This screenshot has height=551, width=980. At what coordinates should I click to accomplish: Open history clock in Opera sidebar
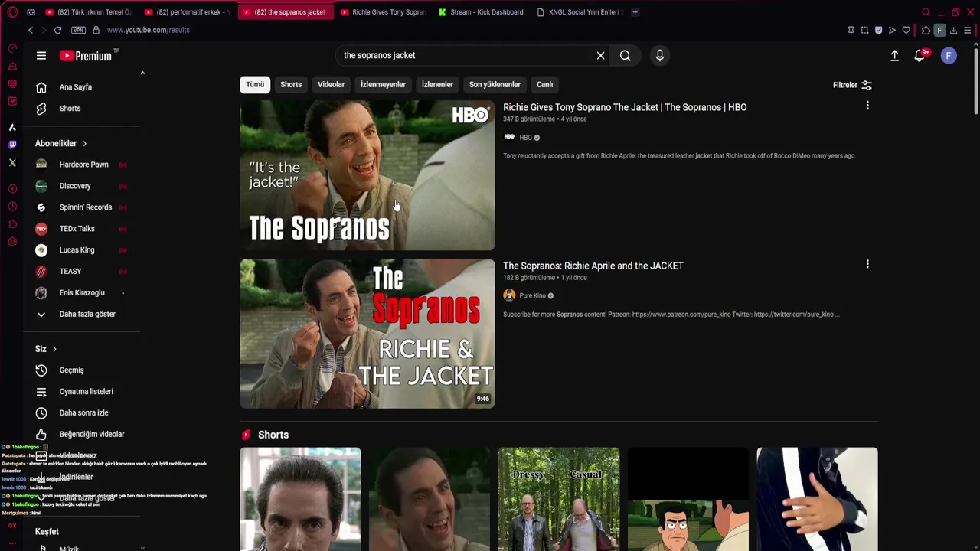click(12, 207)
